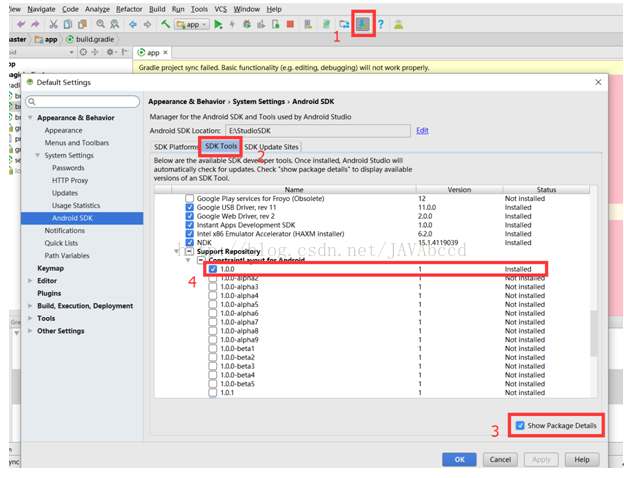Check the 1.0.0-alpha4 checkbox
The image size is (624, 478).
pos(213,295)
